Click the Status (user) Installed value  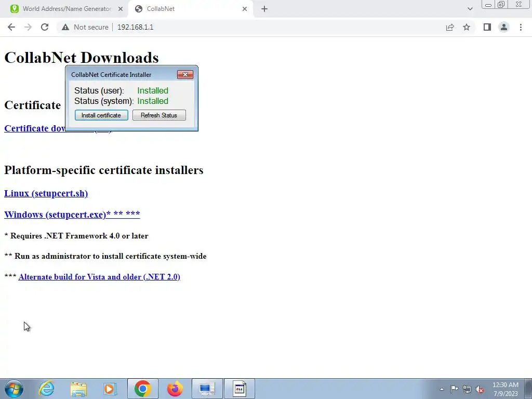[153, 90]
